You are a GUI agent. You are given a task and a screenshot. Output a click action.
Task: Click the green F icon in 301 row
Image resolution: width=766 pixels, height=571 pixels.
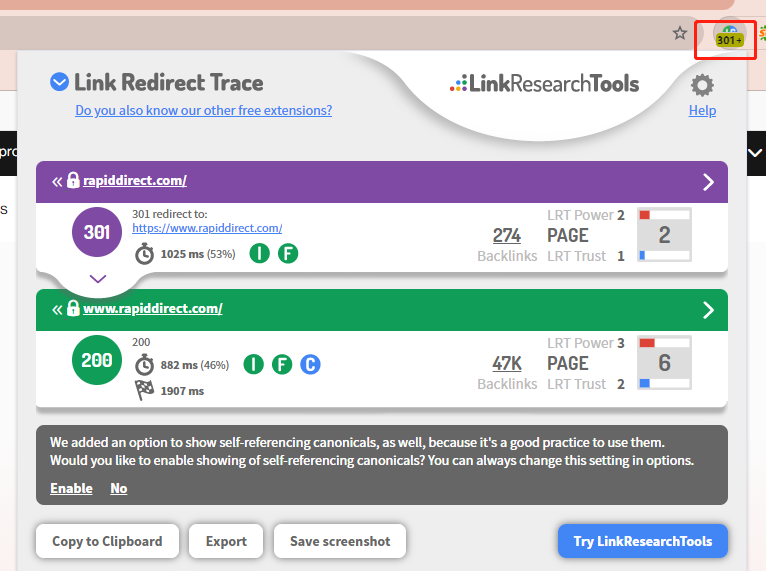click(x=288, y=254)
